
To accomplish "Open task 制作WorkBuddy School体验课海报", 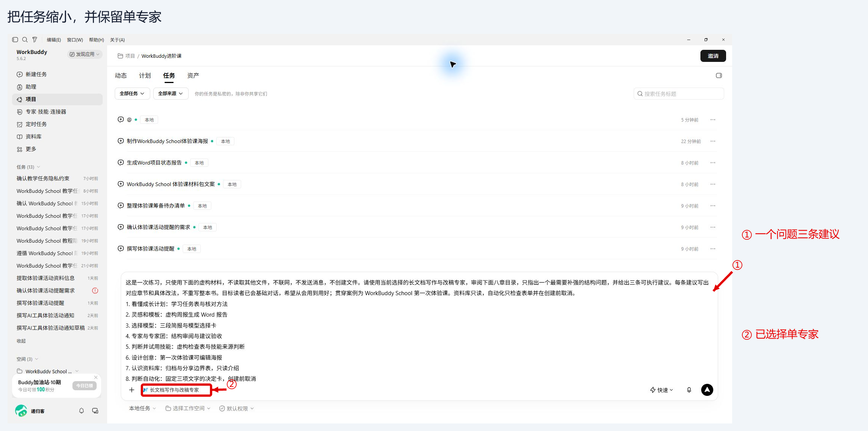I will 167,141.
